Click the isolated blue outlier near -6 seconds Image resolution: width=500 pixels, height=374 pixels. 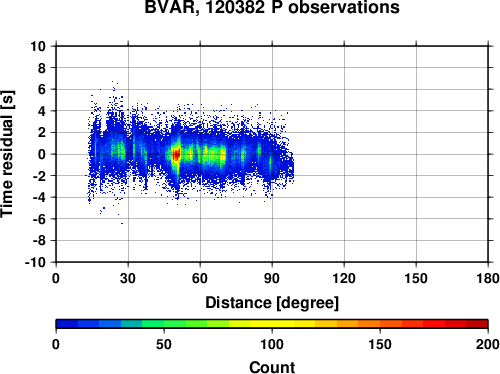(x=122, y=223)
